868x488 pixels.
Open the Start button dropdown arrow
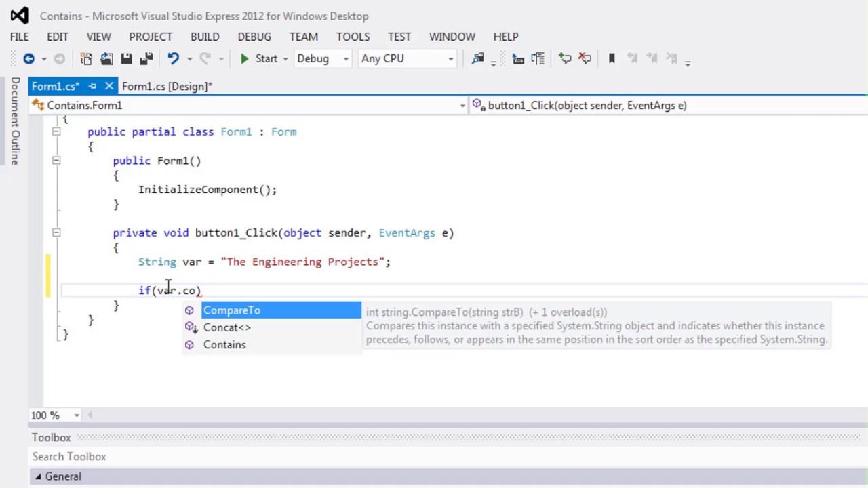[x=285, y=59]
